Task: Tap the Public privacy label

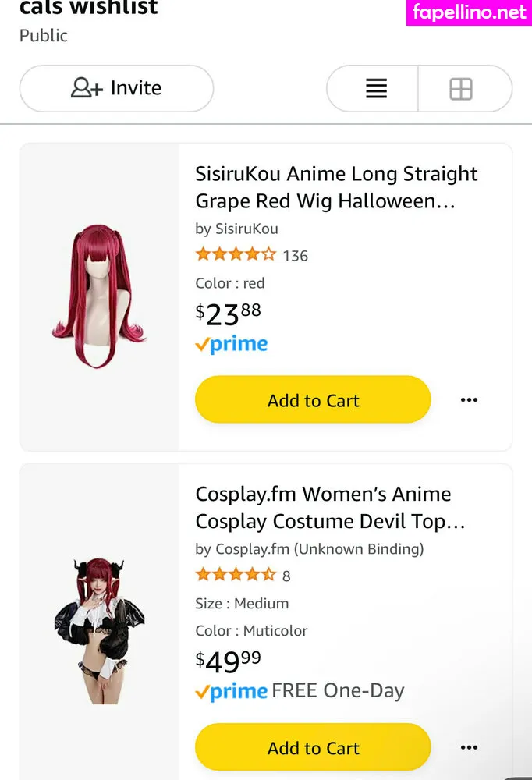Action: point(44,36)
